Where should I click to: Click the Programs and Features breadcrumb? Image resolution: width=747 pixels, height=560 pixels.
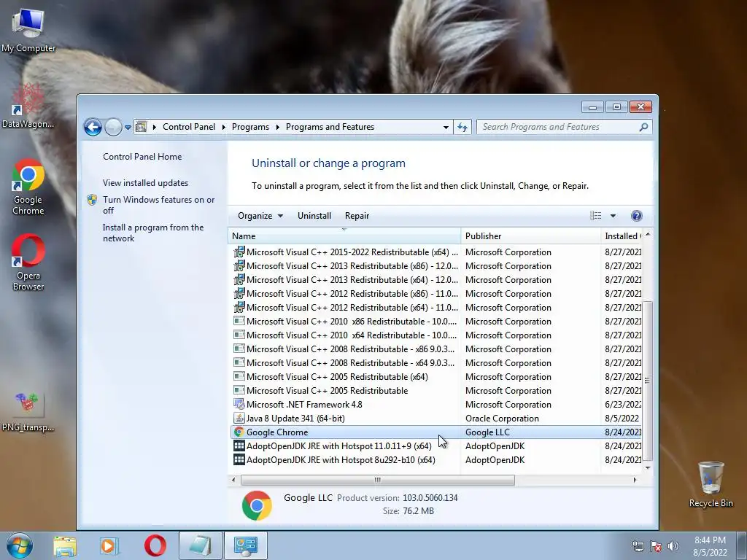point(330,127)
